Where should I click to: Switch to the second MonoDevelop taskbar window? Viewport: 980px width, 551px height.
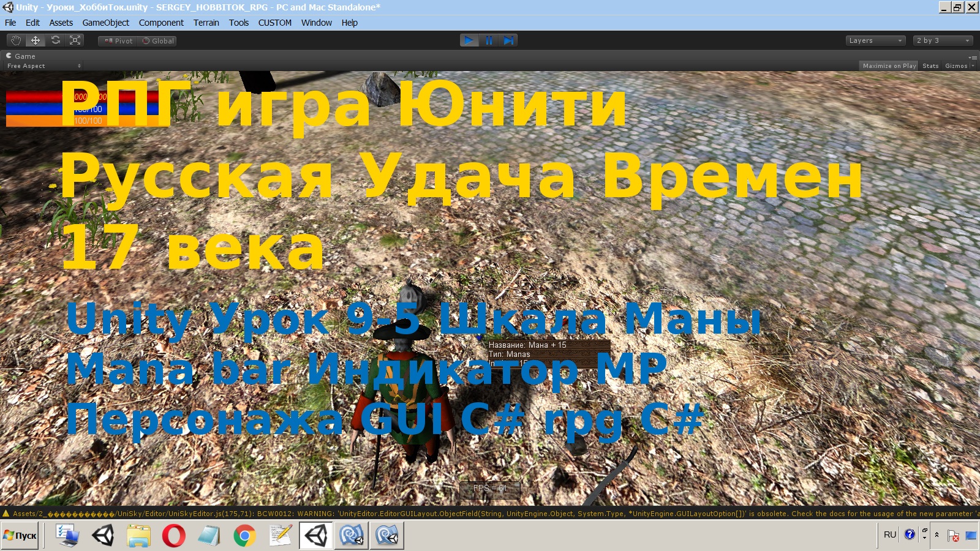tap(386, 536)
